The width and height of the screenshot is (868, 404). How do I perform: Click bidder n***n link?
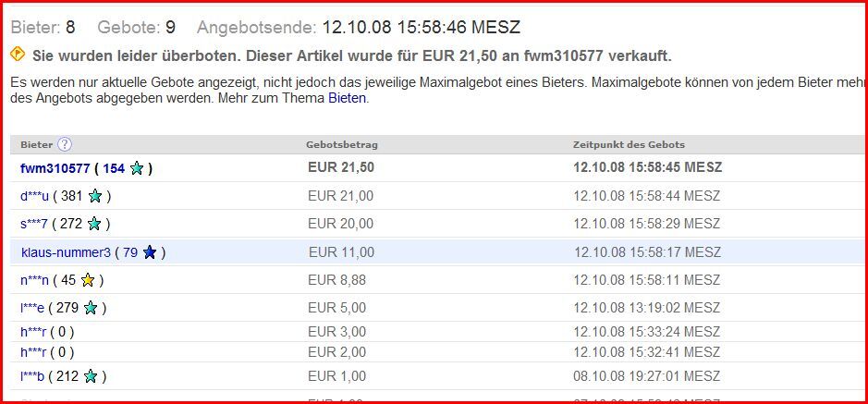click(33, 280)
